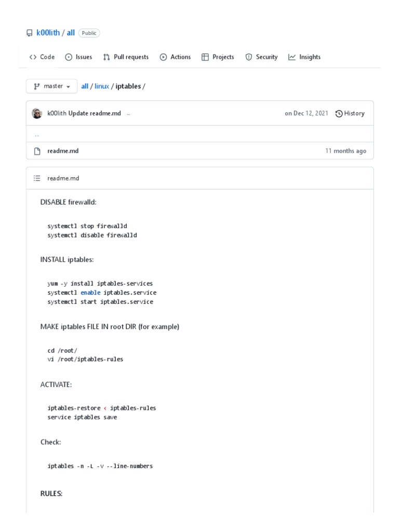Open the master branch dropdown
Viewport: 399px width, 532px height.
click(52, 86)
